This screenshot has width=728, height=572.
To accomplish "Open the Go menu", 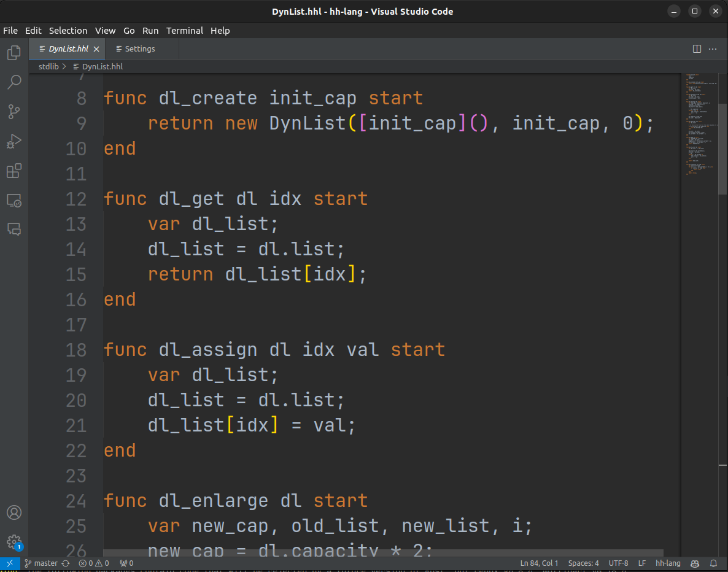I will coord(129,31).
